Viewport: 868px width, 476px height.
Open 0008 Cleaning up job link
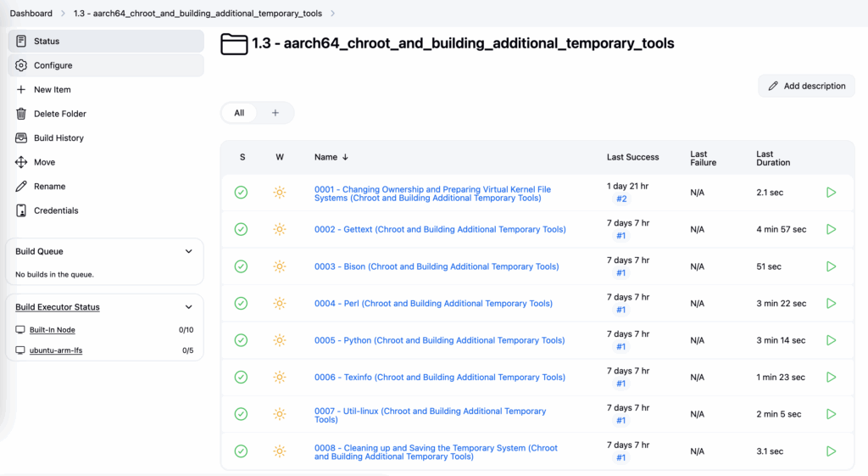click(x=437, y=452)
